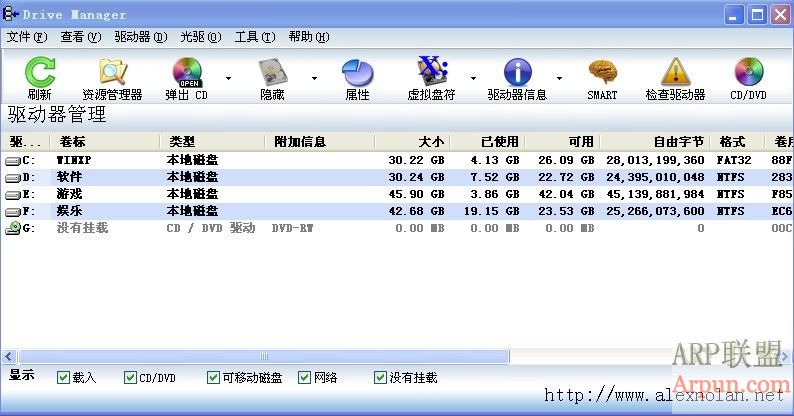The width and height of the screenshot is (794, 416).
Task: Click the 游戏 volume label
Action: point(69,194)
